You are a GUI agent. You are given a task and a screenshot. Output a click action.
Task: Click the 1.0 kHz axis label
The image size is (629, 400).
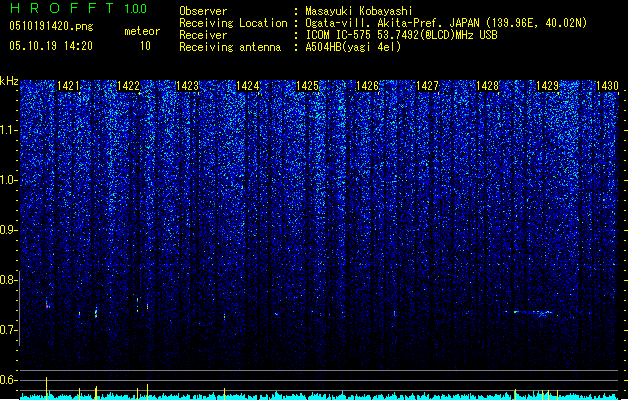click(x=9, y=180)
